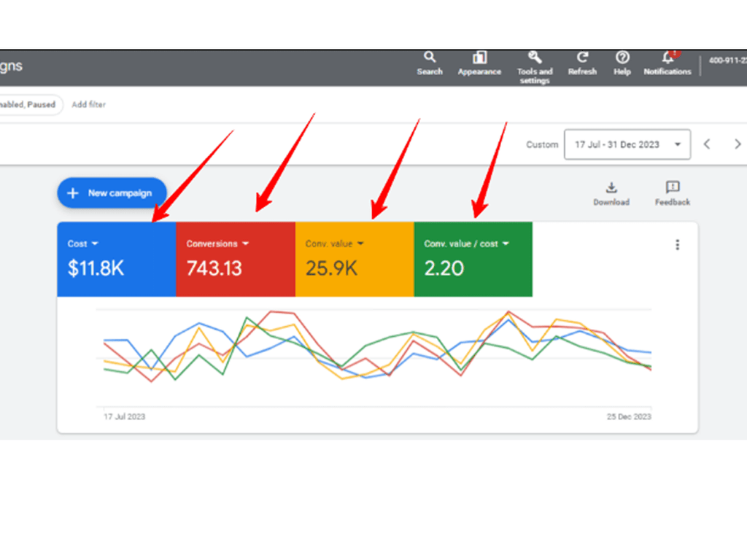Click the Search magnifier icon
This screenshot has width=747, height=560.
pos(430,58)
